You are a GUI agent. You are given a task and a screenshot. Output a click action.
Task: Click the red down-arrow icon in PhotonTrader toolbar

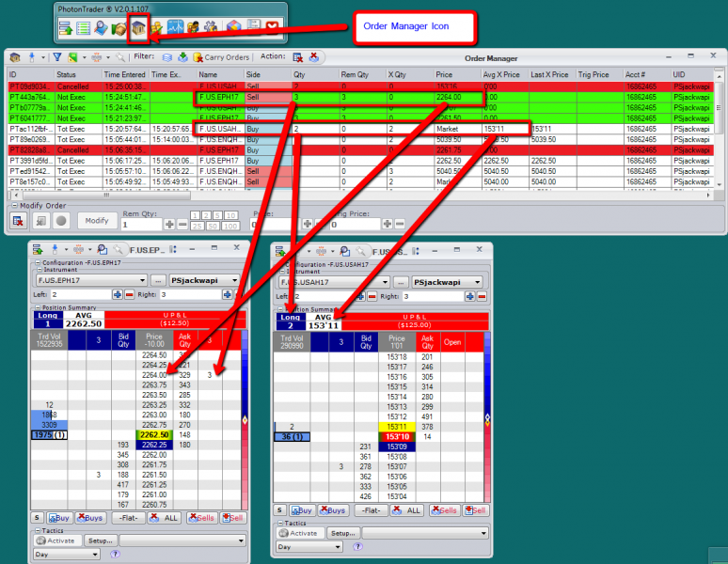[273, 28]
